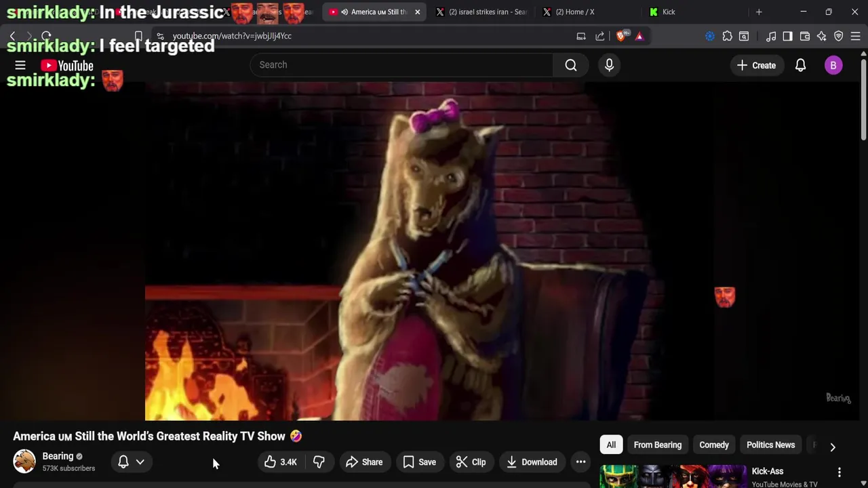Select the Comedy filter chip
This screenshot has width=868, height=488.
point(714,445)
